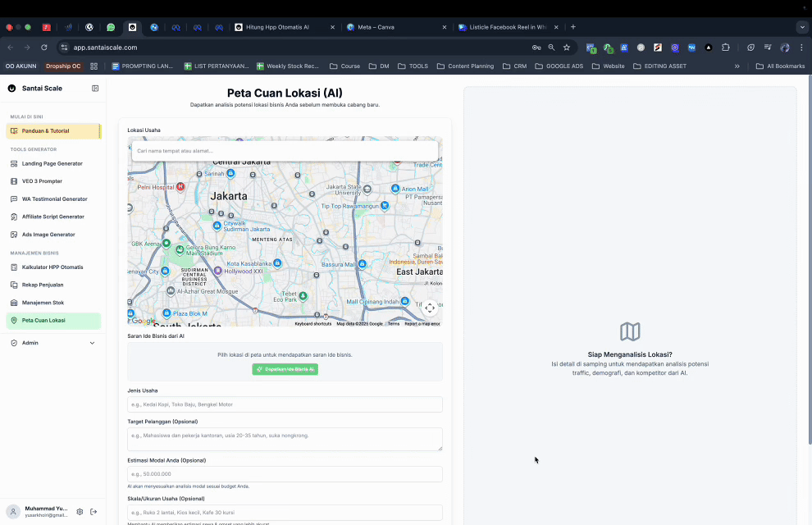Click the map camera controls icon
This screenshot has width=812, height=525.
coord(430,308)
